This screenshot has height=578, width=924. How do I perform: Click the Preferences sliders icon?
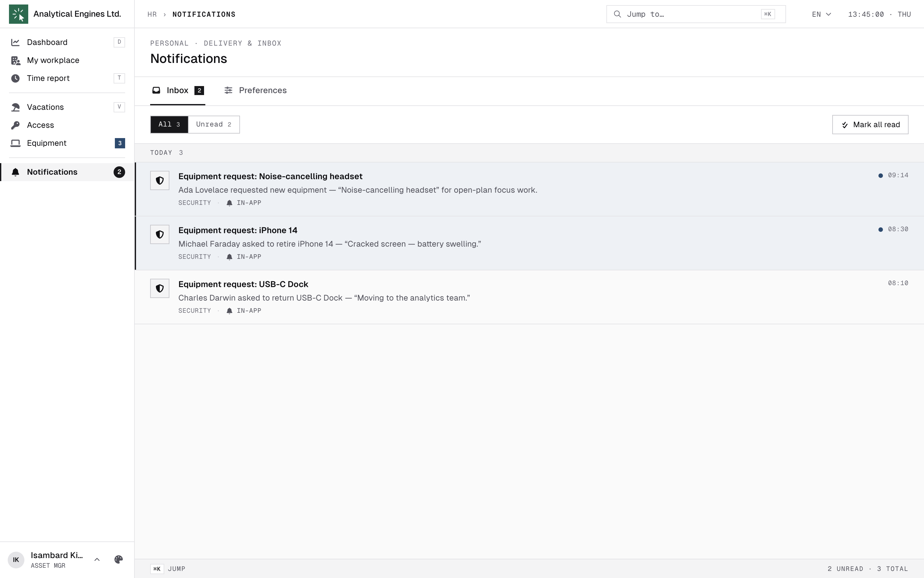click(228, 90)
